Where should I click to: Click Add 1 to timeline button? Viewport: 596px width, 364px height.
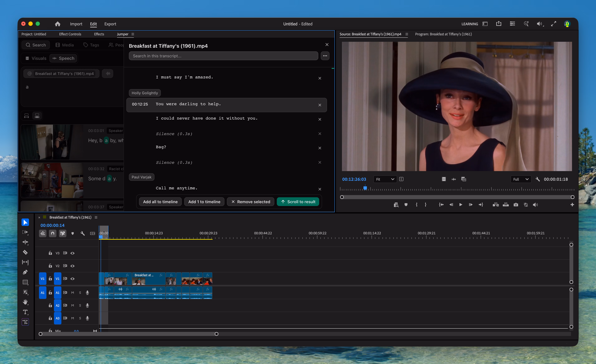(x=204, y=202)
